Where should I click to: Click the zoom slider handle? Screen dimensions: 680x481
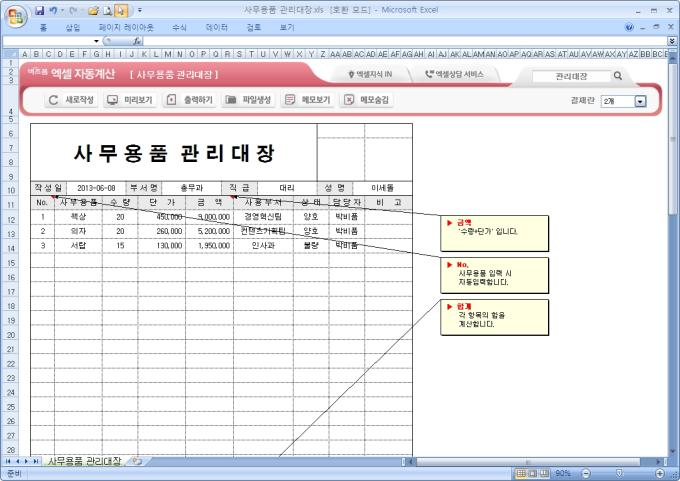coord(619,473)
